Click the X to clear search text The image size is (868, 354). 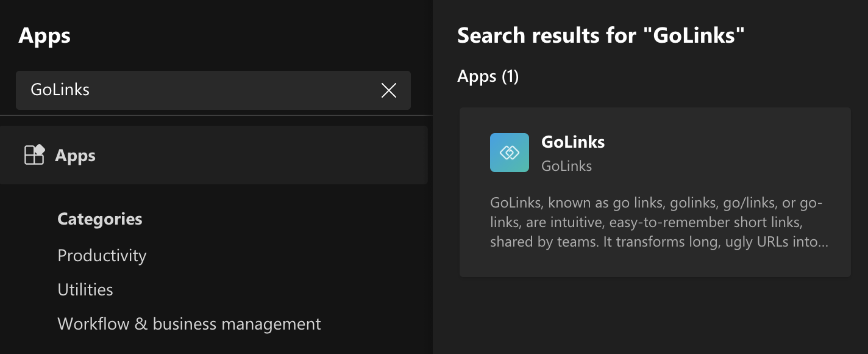pos(388,90)
